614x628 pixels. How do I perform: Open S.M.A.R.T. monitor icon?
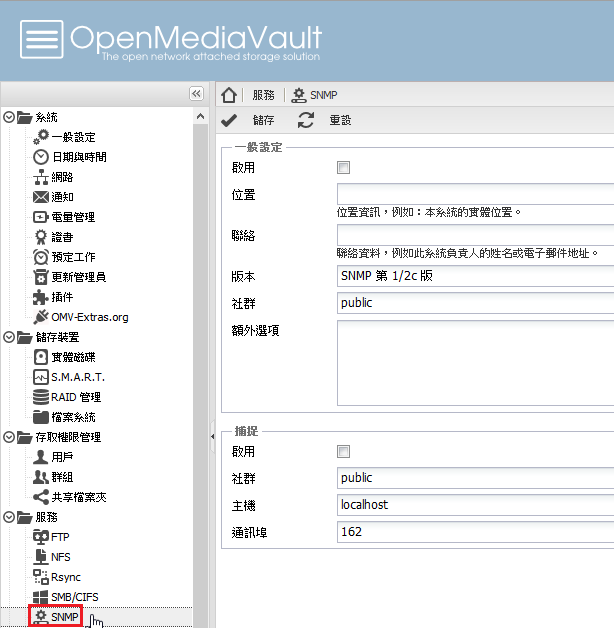coord(41,377)
